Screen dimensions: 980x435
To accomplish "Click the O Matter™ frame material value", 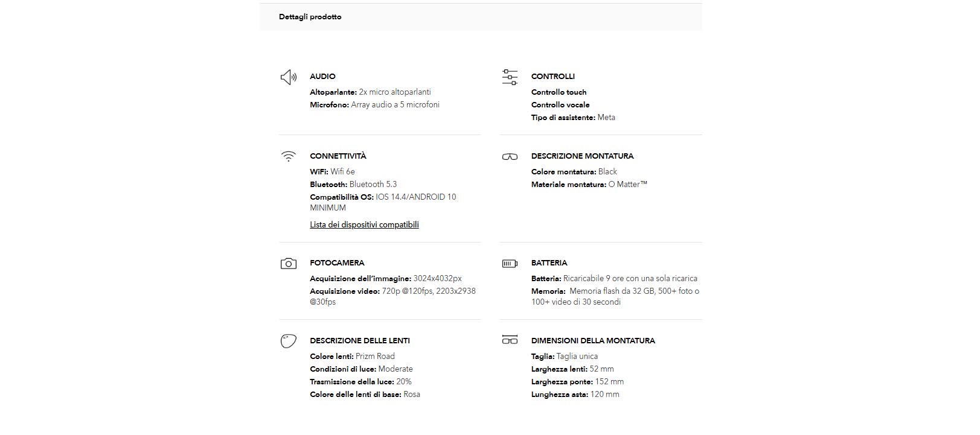I will click(627, 185).
